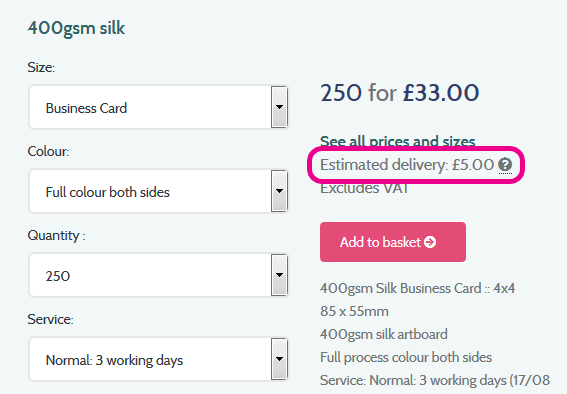Open the Quantity dropdown arrow
The height and width of the screenshot is (394, 567).
[x=279, y=275]
